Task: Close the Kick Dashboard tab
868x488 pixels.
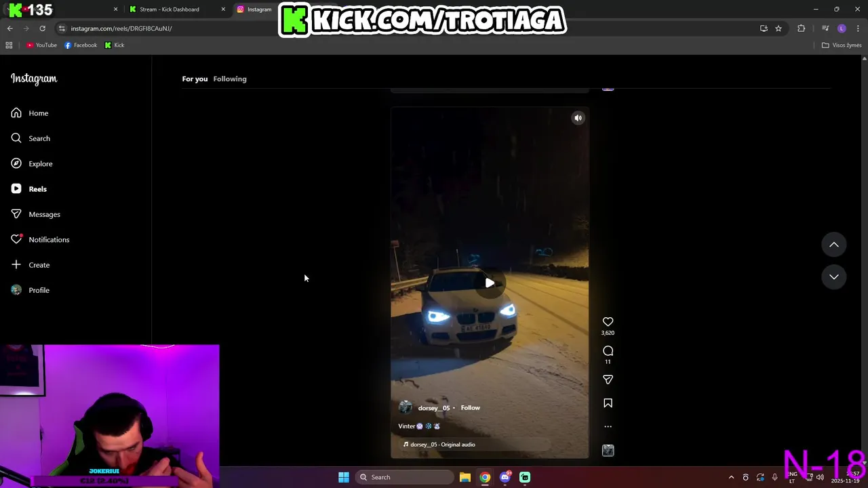Action: pyautogui.click(x=223, y=9)
